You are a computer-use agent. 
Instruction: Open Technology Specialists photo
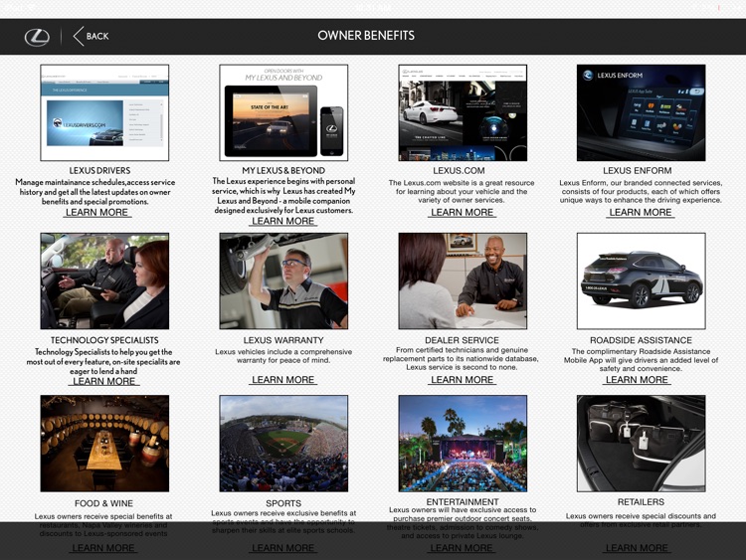104,280
